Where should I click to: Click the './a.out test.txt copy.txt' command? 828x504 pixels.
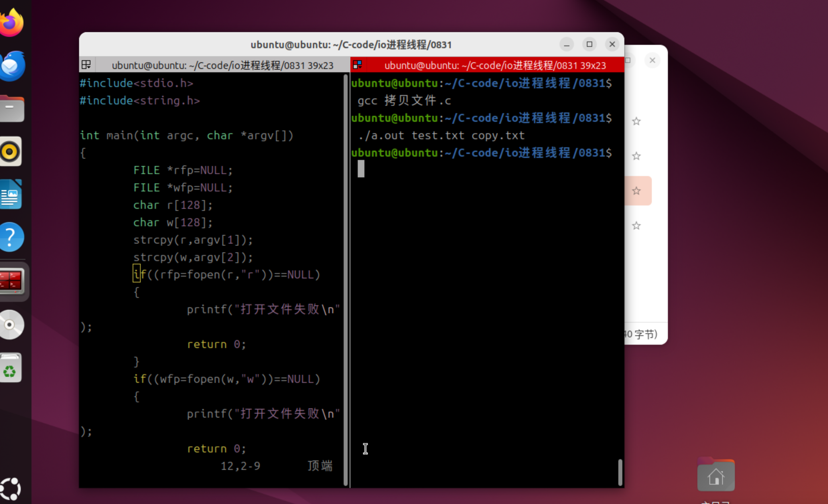coord(441,136)
